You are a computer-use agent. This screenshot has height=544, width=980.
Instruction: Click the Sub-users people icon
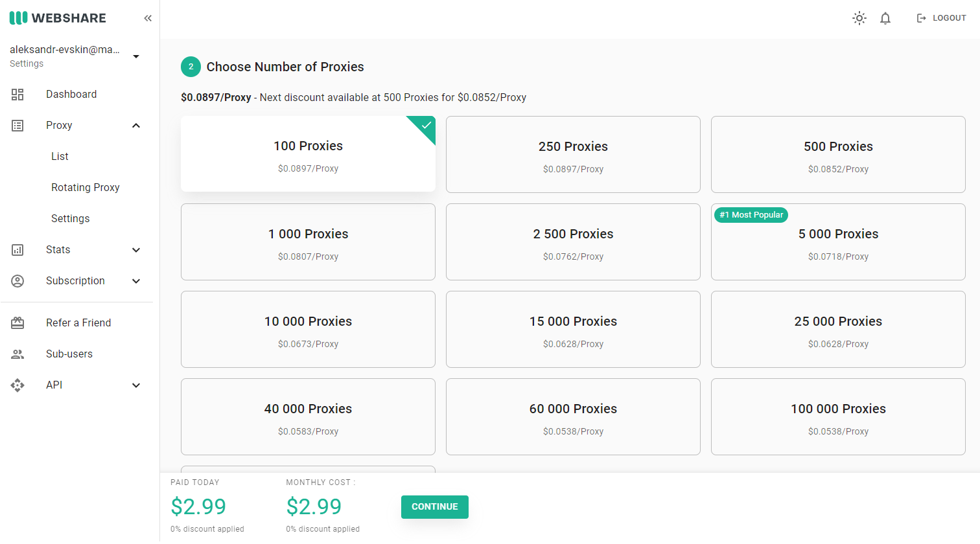[x=17, y=354]
